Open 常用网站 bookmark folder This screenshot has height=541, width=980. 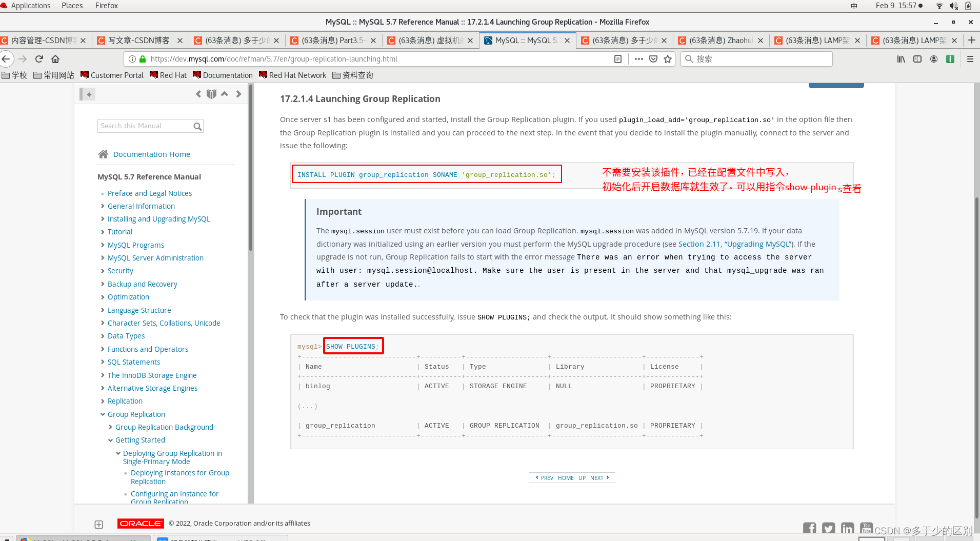point(54,75)
